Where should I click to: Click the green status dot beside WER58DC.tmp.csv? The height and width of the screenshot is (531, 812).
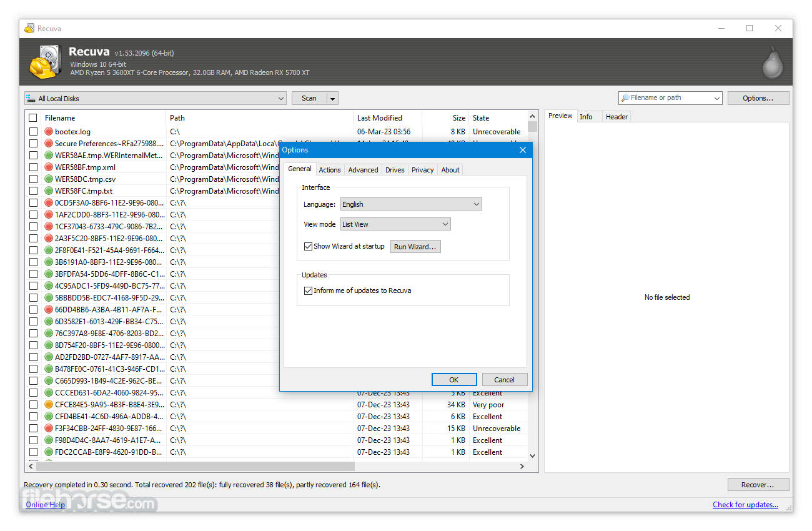click(x=49, y=179)
